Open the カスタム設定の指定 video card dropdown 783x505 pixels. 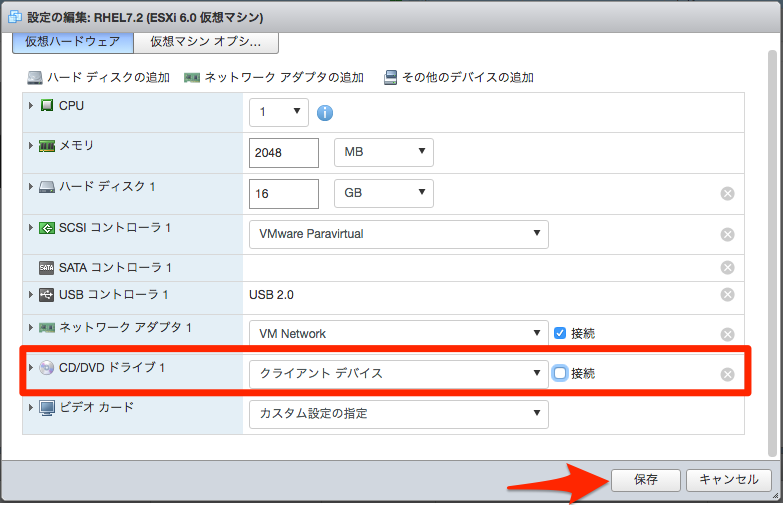tap(398, 414)
